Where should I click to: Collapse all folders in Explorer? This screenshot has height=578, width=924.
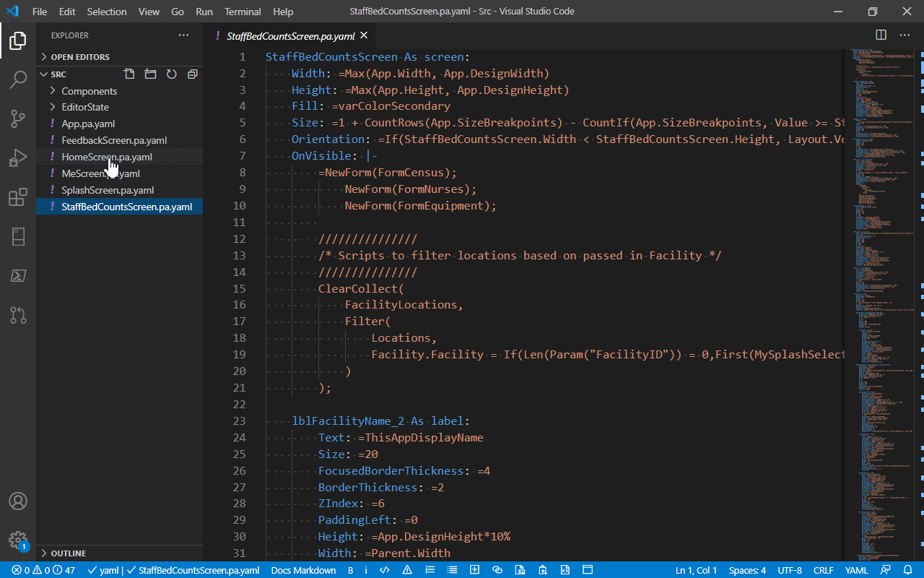click(x=192, y=74)
